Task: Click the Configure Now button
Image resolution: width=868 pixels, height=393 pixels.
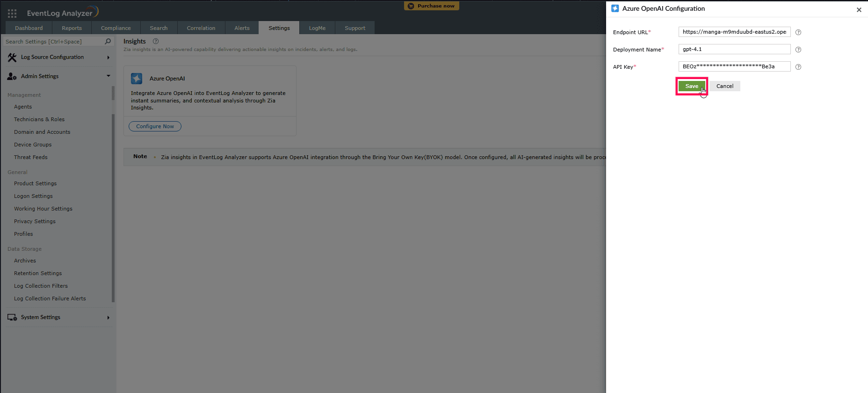Action: pyautogui.click(x=155, y=126)
